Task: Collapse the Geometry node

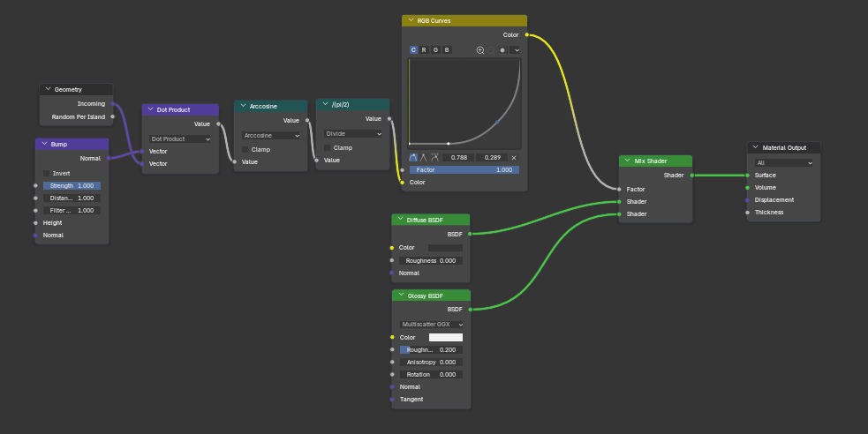Action: (x=49, y=89)
